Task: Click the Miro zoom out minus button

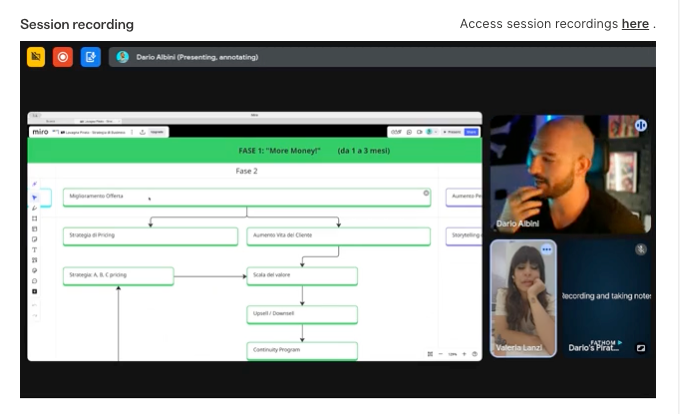Action: (441, 354)
